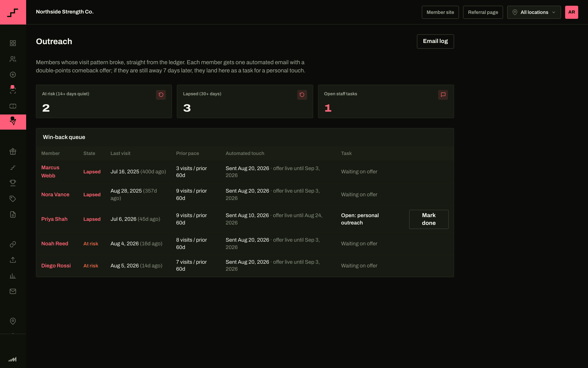Image resolution: width=588 pixels, height=368 pixels.
Task: Mark Priya Shah's task done
Action: [429, 219]
